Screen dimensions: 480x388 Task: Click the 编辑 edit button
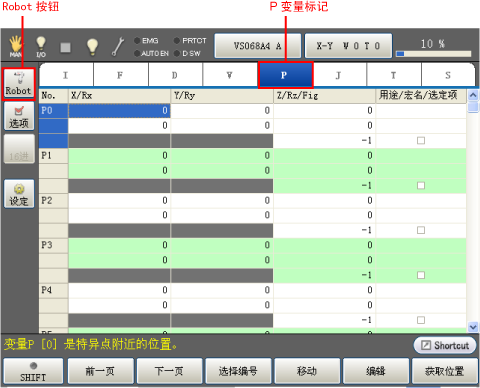(x=376, y=371)
